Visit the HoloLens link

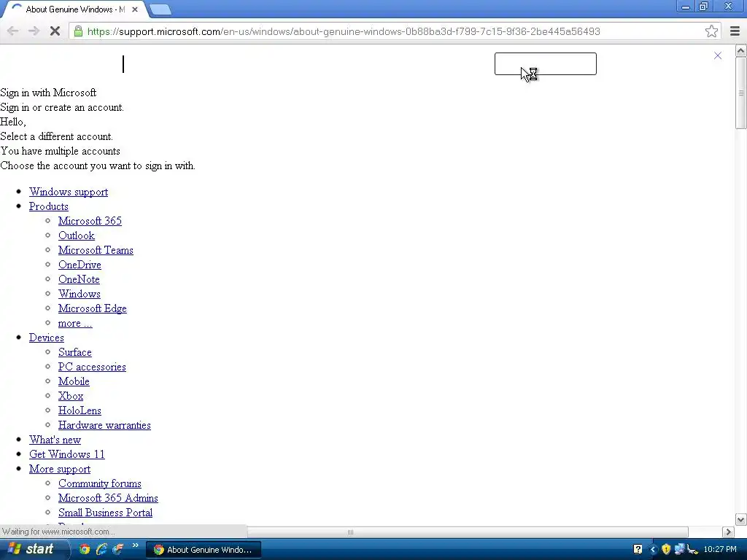pyautogui.click(x=80, y=411)
